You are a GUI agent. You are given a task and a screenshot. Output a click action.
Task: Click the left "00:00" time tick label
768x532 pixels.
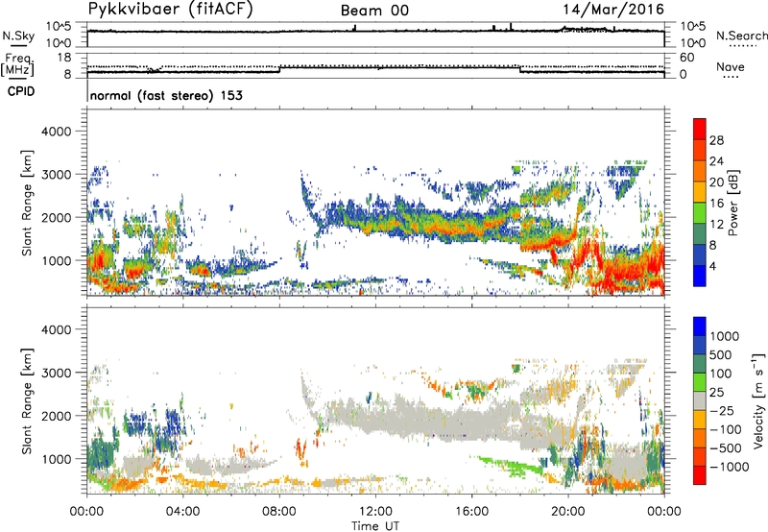(x=86, y=512)
